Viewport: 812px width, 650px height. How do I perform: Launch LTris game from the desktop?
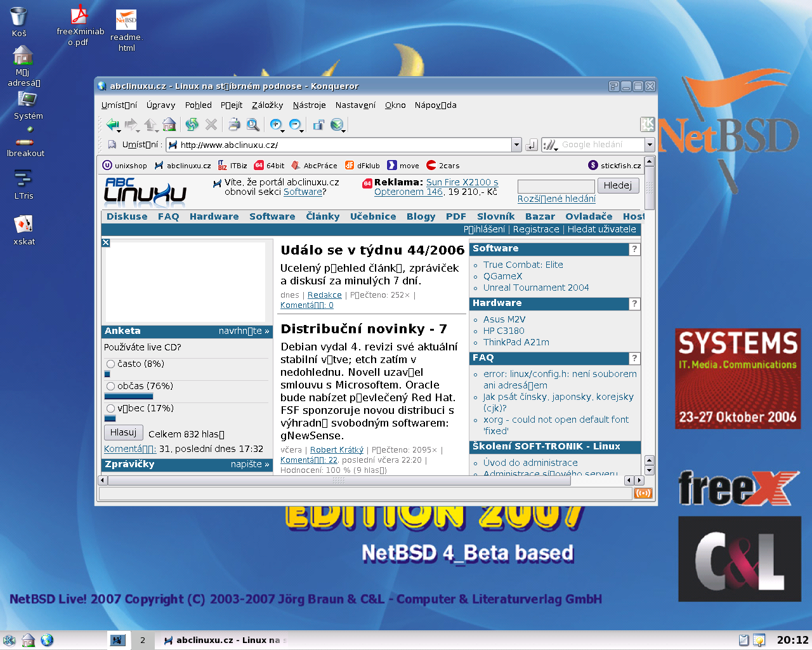(23, 184)
